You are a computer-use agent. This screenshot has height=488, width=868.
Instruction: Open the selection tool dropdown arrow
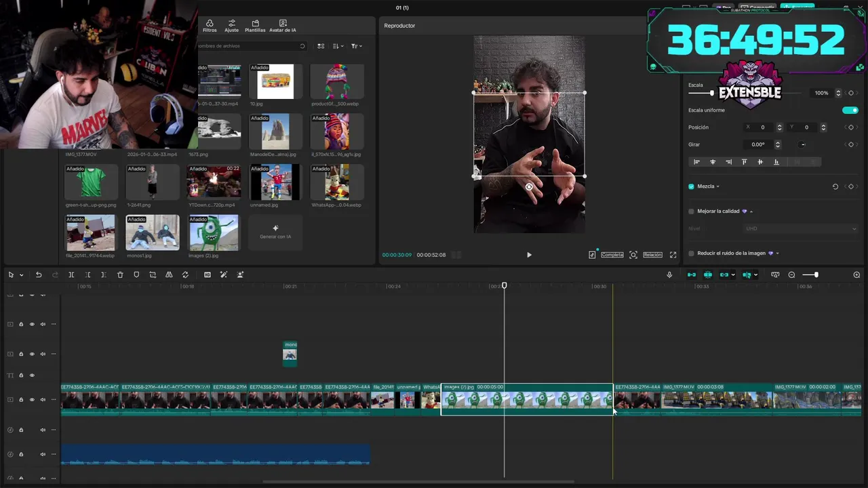[x=21, y=275]
